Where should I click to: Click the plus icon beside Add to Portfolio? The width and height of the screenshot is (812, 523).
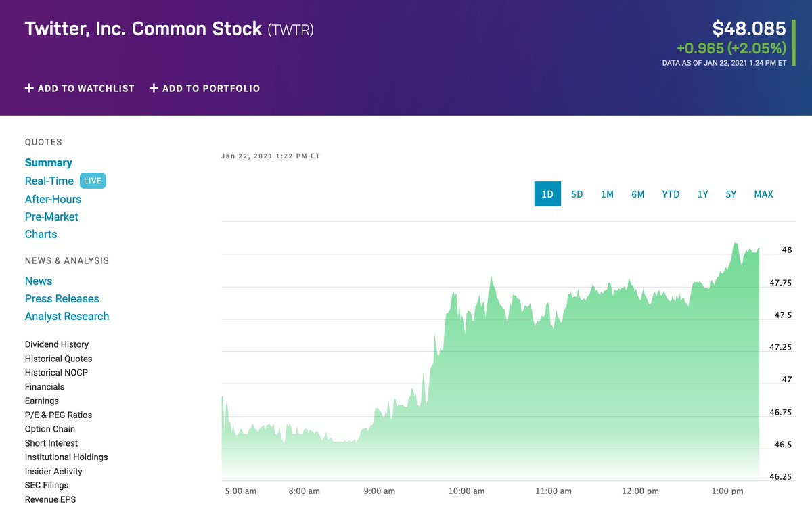(x=154, y=88)
